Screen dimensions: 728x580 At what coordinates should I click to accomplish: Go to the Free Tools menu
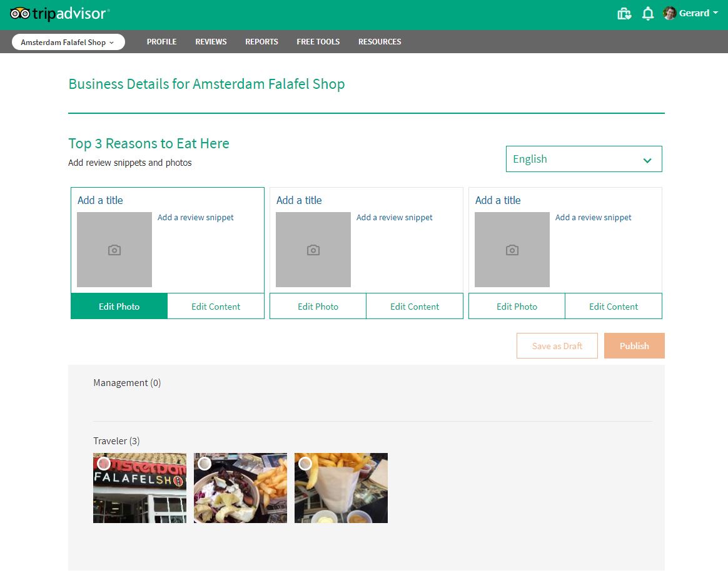click(318, 42)
